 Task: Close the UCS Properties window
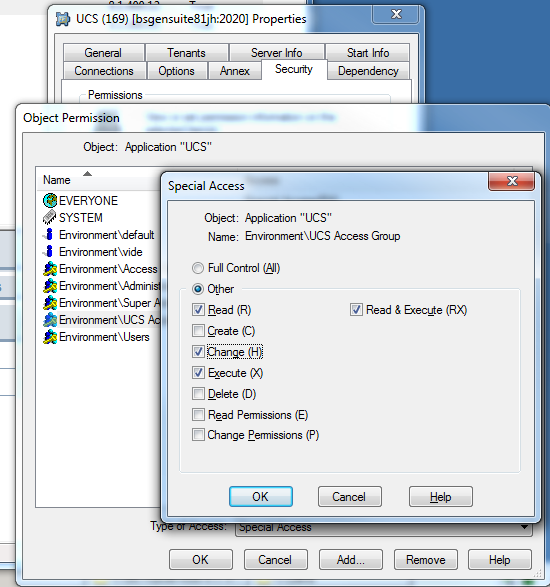tap(395, 15)
